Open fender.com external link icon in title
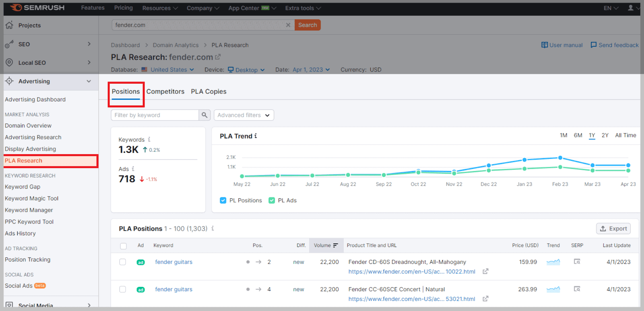The image size is (644, 311). 218,57
